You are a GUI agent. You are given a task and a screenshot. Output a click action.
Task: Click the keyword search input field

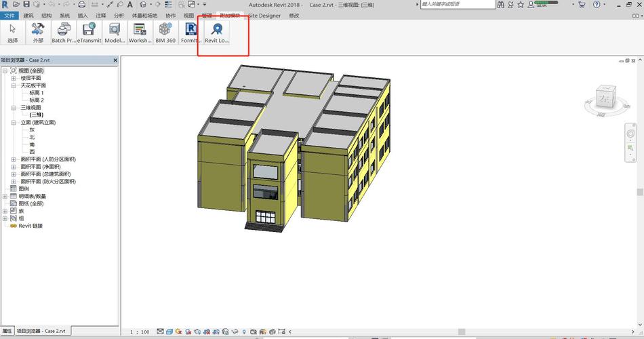pyautogui.click(x=458, y=4)
